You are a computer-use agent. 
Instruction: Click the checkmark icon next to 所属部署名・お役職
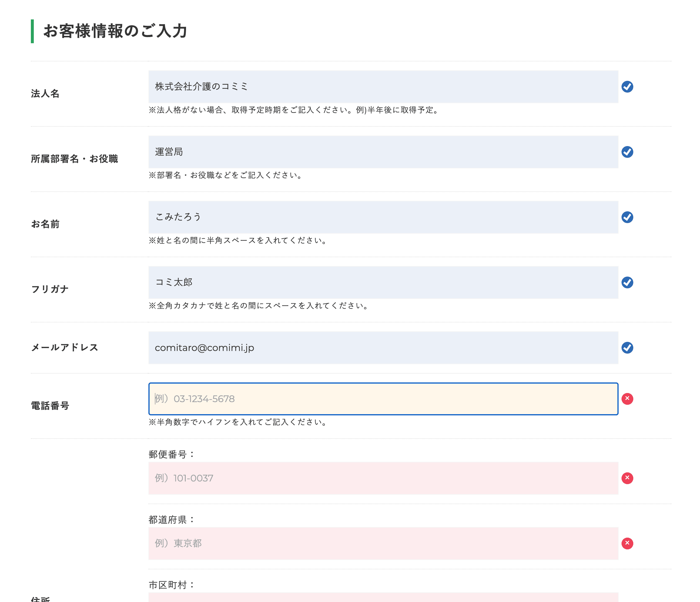627,152
